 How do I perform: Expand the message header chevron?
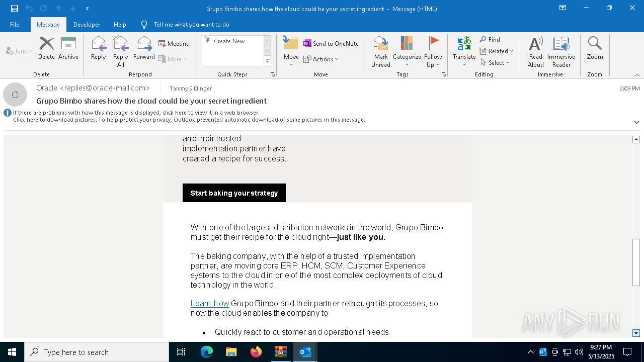pyautogui.click(x=636, y=122)
